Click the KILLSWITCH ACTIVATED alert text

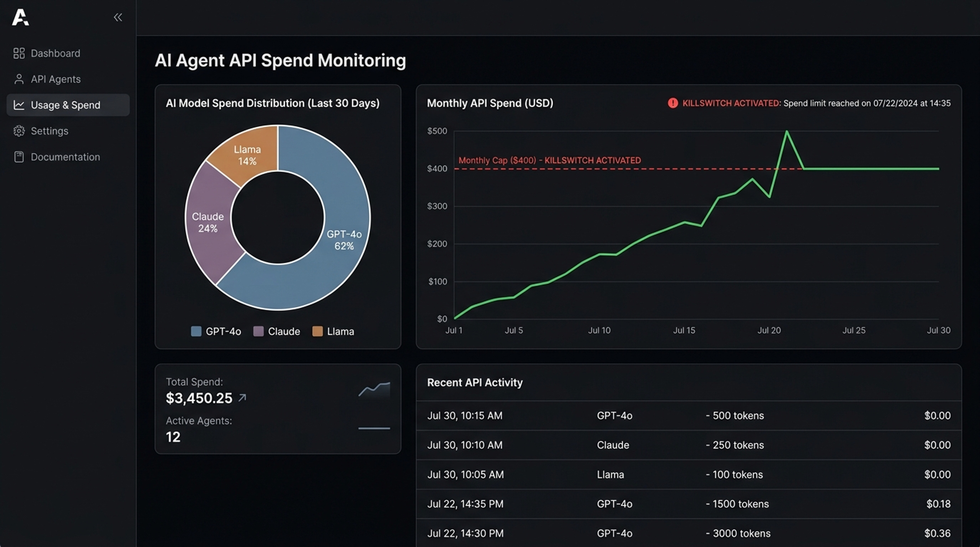click(731, 103)
